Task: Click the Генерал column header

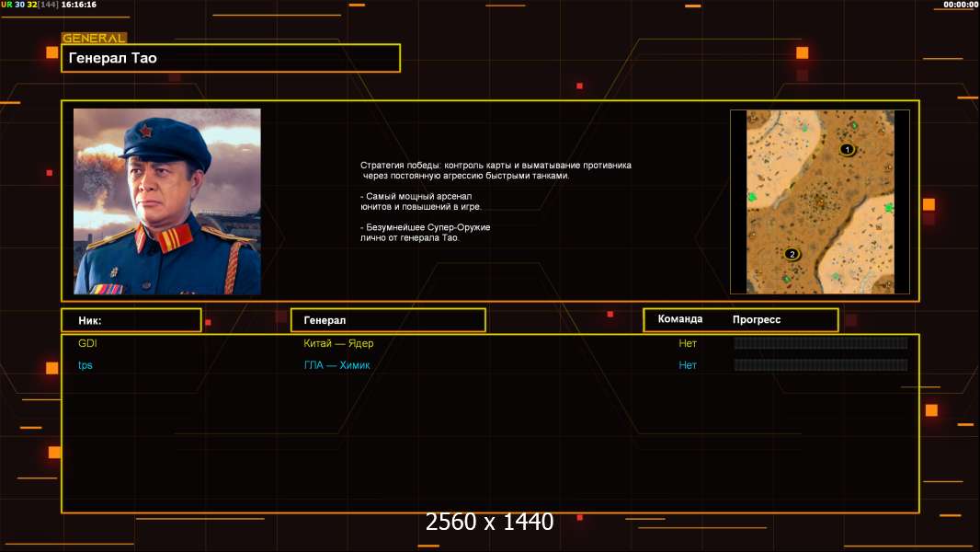Action: click(388, 320)
